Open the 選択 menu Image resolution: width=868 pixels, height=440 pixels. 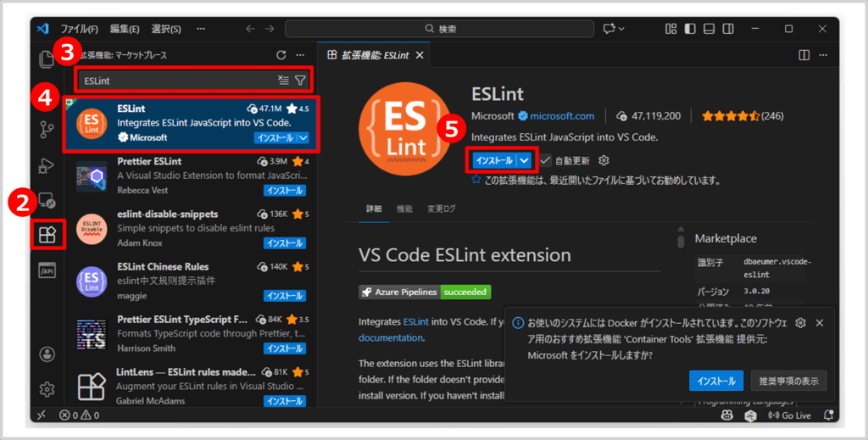click(166, 29)
